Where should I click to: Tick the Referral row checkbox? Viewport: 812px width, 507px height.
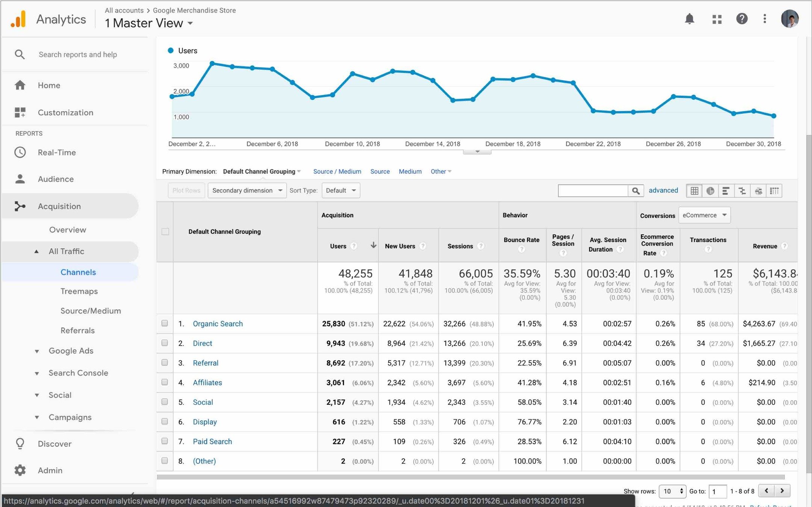165,362
